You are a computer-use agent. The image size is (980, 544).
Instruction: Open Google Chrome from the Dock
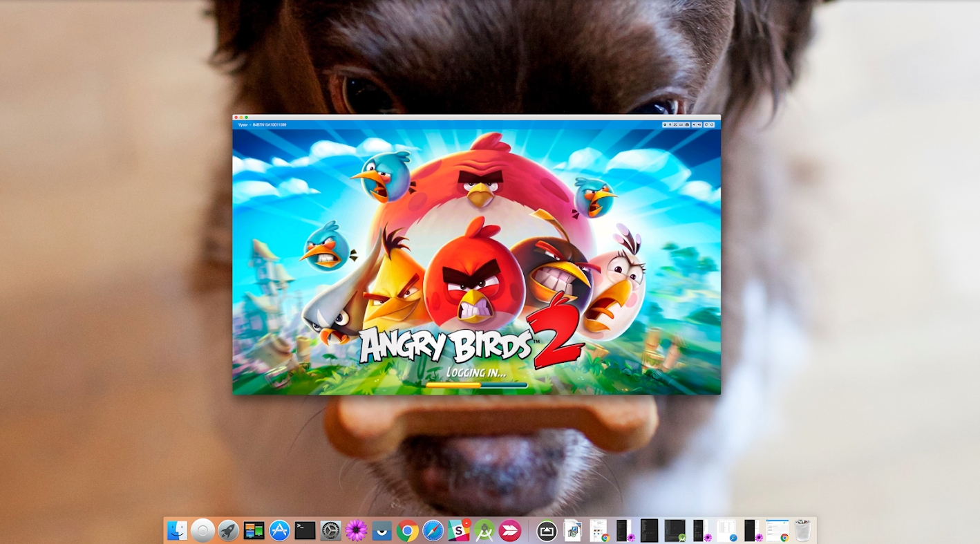(x=407, y=531)
